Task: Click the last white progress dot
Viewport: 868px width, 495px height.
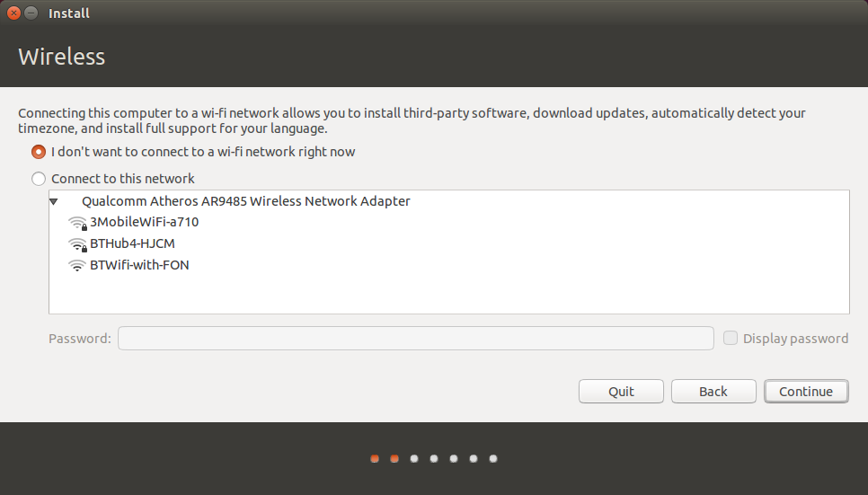Action: click(493, 459)
